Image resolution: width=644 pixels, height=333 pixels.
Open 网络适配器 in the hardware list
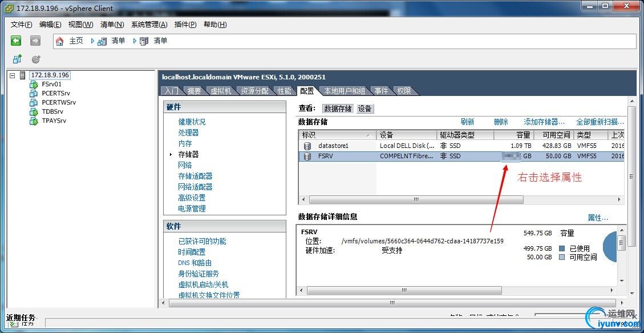tap(195, 187)
